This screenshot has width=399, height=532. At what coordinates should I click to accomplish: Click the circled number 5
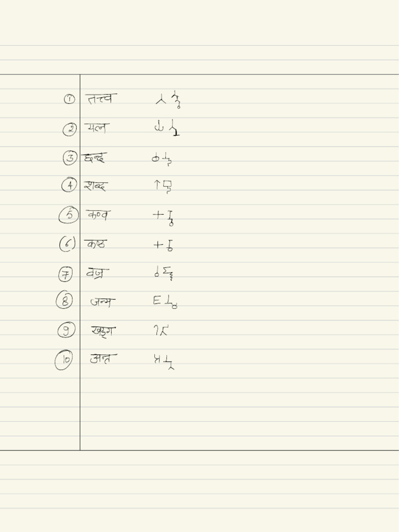69,214
